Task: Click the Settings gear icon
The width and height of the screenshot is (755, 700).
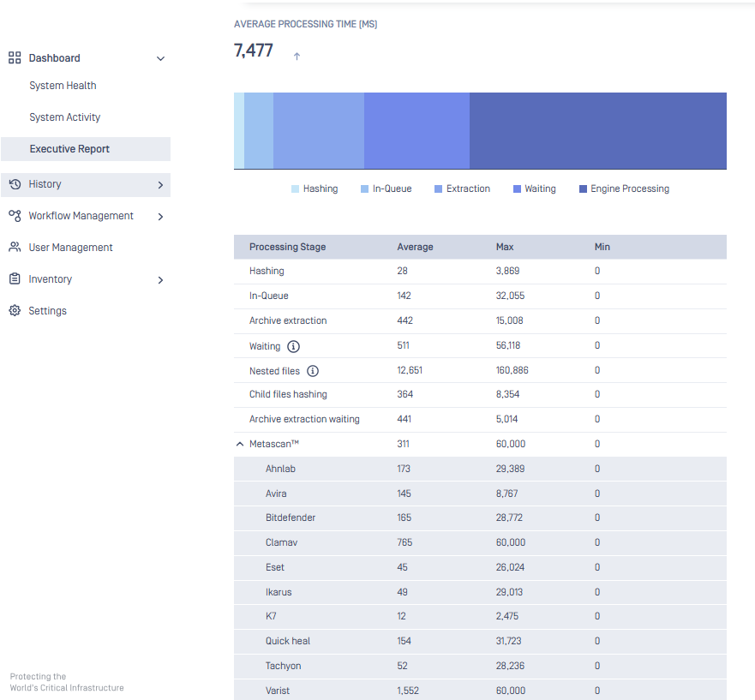Action: 15,311
